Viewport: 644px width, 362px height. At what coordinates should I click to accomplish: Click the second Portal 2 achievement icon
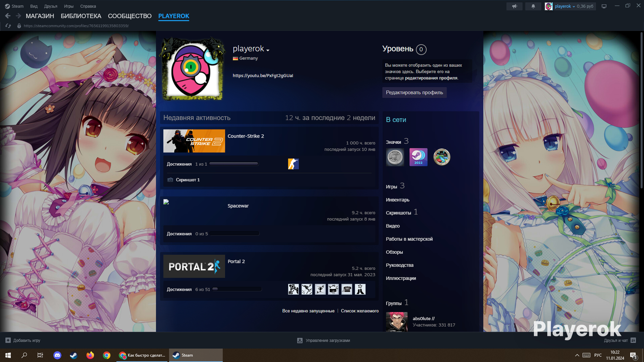[x=307, y=289]
